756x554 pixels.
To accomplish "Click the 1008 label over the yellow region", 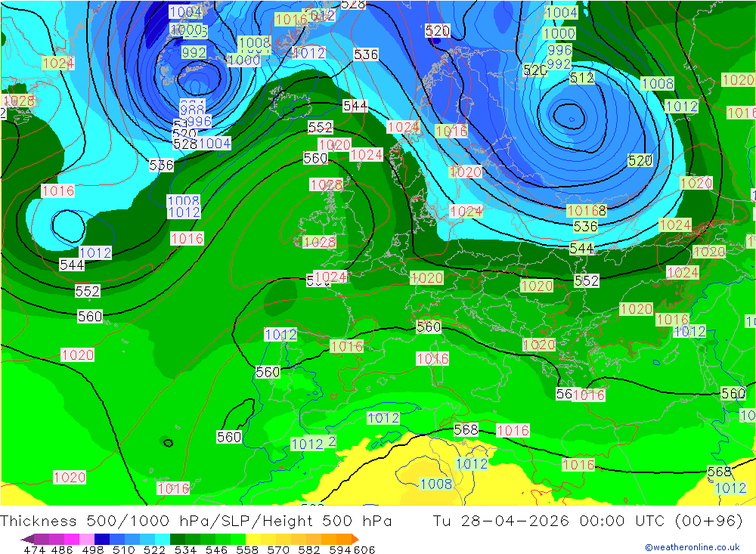I will (x=436, y=484).
